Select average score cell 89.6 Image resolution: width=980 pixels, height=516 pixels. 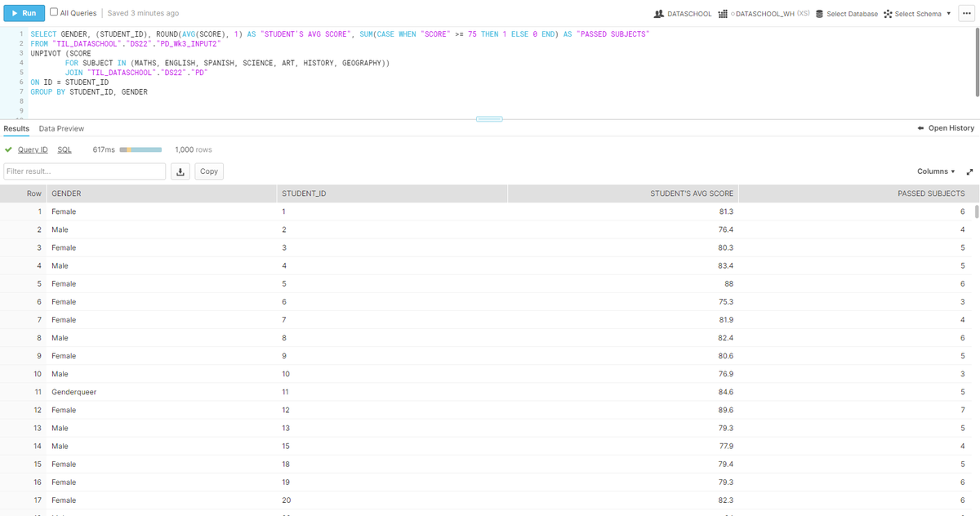click(x=622, y=410)
